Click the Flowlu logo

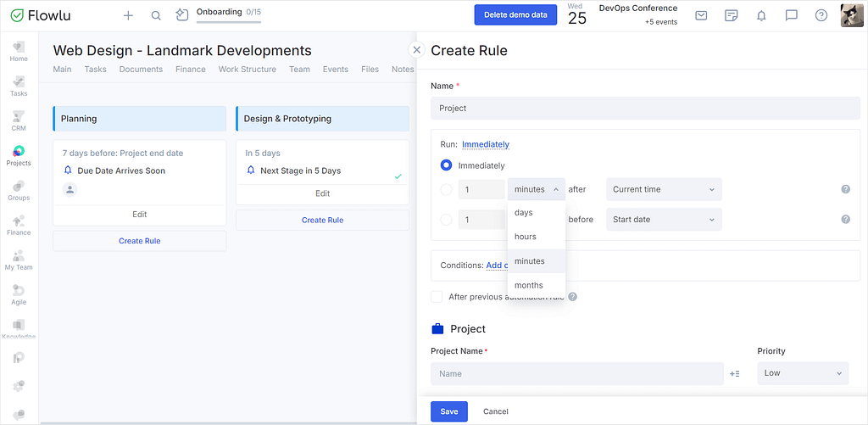pos(41,15)
